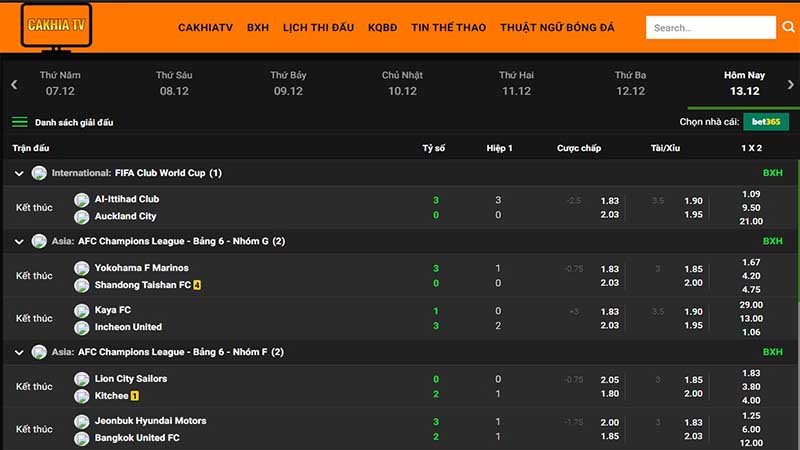
Task: Click the Hiệp 1 column header
Action: (499, 148)
